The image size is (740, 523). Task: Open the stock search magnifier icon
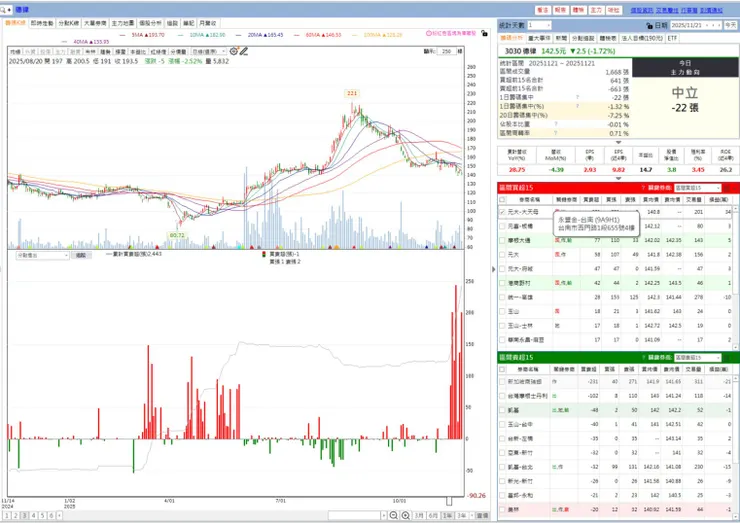pyautogui.click(x=4, y=9)
